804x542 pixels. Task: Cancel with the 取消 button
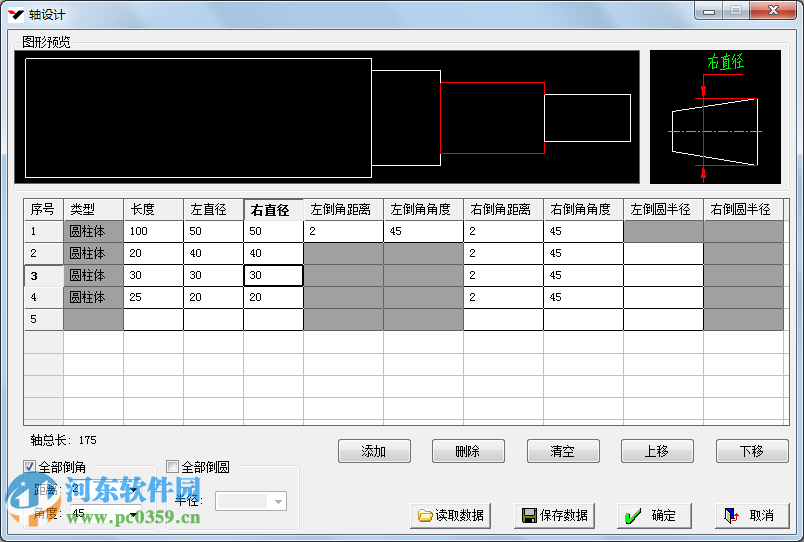[752, 515]
